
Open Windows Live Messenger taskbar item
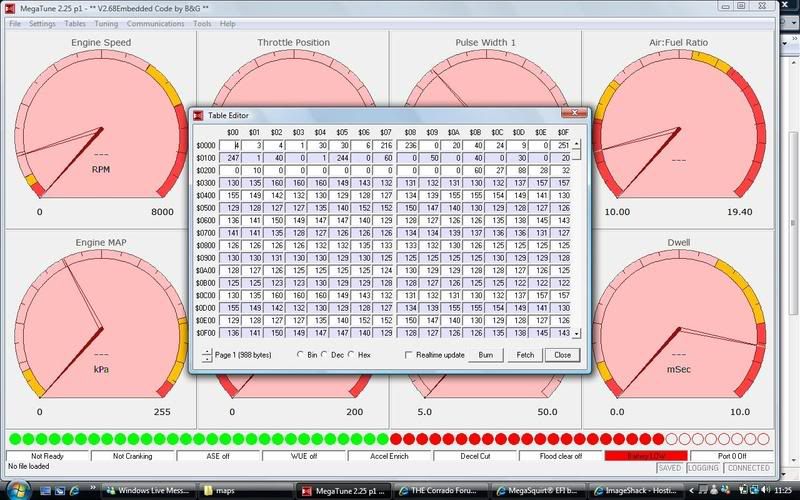151,490
